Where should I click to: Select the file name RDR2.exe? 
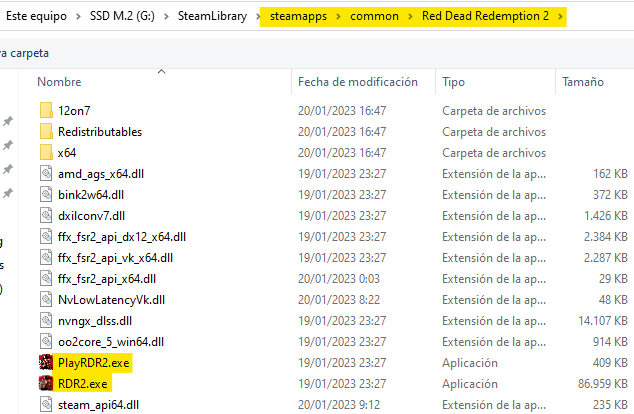point(82,384)
